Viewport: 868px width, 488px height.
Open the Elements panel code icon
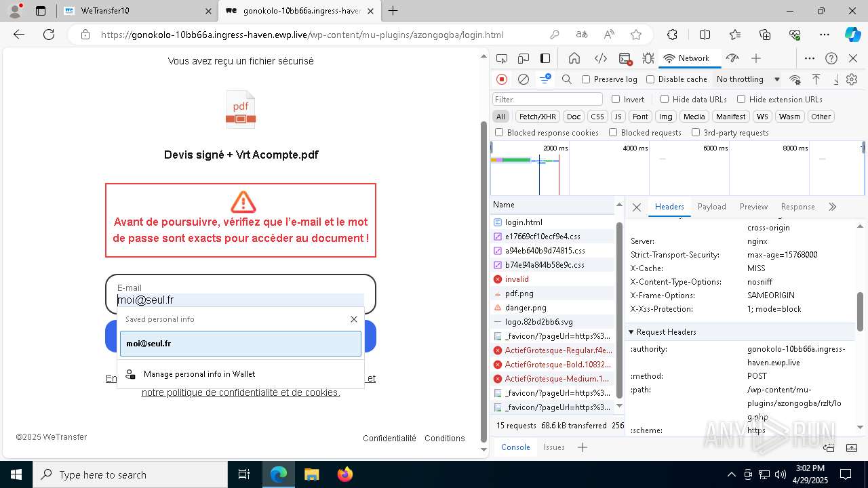click(600, 58)
